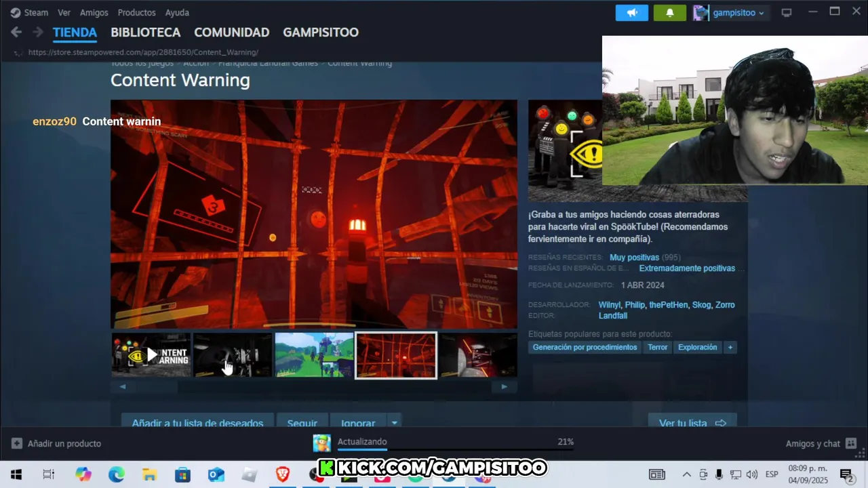This screenshot has height=488, width=868.
Task: Expand more tags with plus button
Action: [x=730, y=347]
